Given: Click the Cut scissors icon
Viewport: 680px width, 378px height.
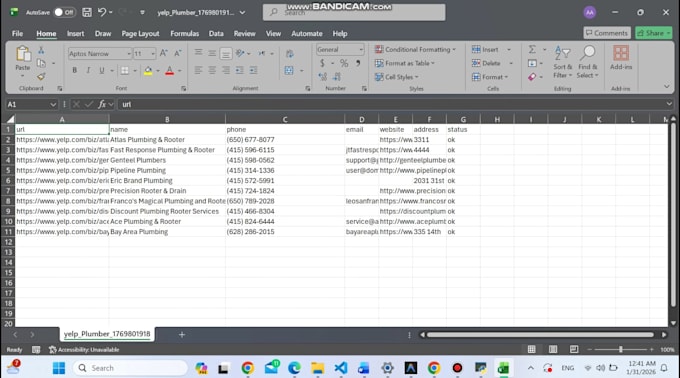Looking at the screenshot, I should point(41,50).
